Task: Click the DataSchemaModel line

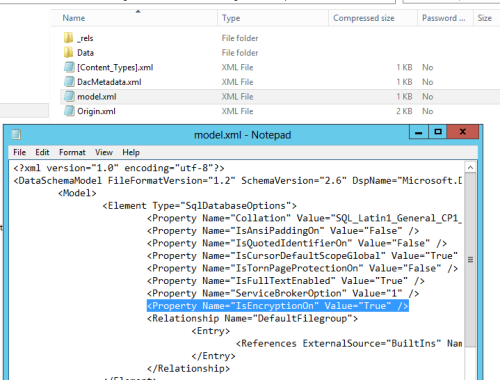Action: tap(237, 181)
